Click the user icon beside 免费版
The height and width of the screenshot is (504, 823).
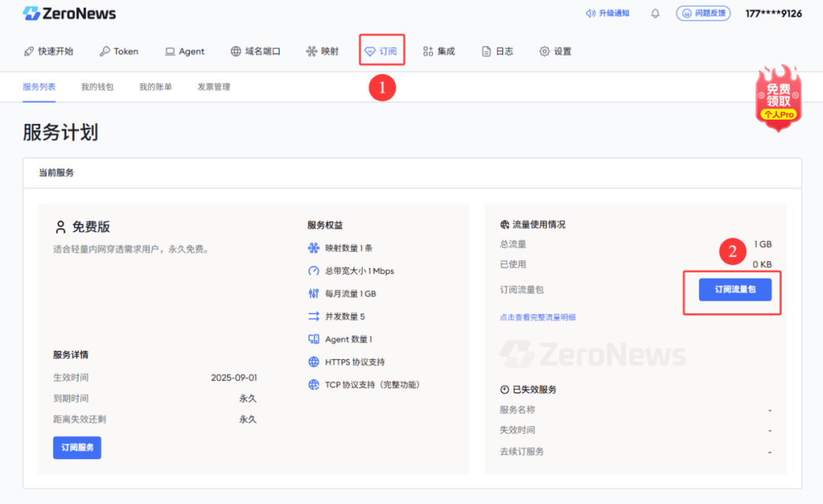click(x=60, y=227)
